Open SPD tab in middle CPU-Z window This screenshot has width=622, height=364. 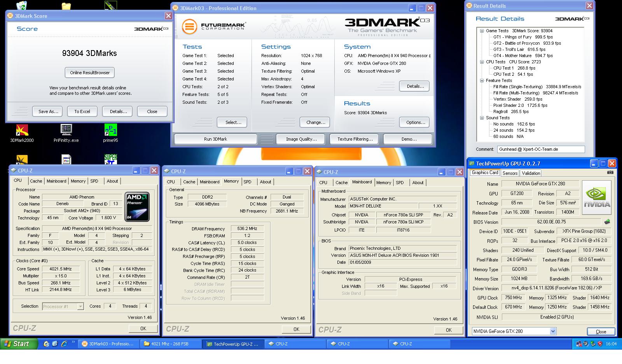[x=247, y=182]
